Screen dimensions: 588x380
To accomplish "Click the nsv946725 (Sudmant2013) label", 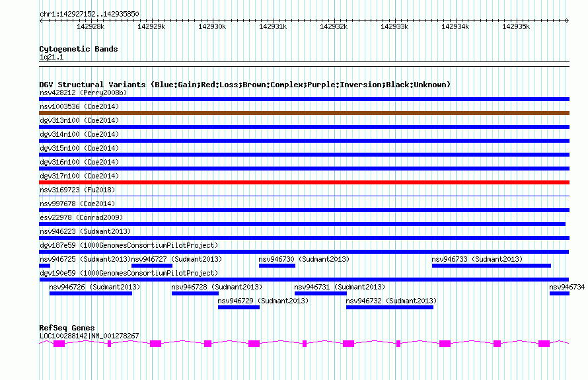I will tap(85, 259).
